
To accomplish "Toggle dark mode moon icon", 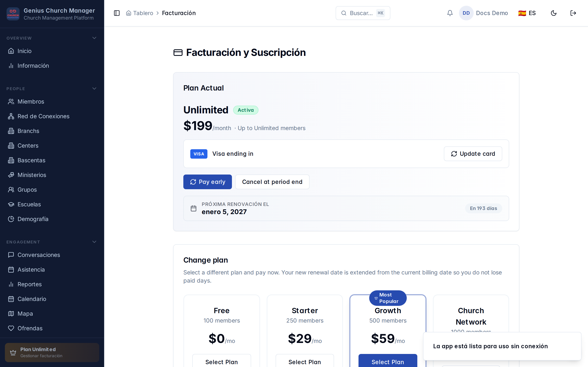I will click(553, 13).
